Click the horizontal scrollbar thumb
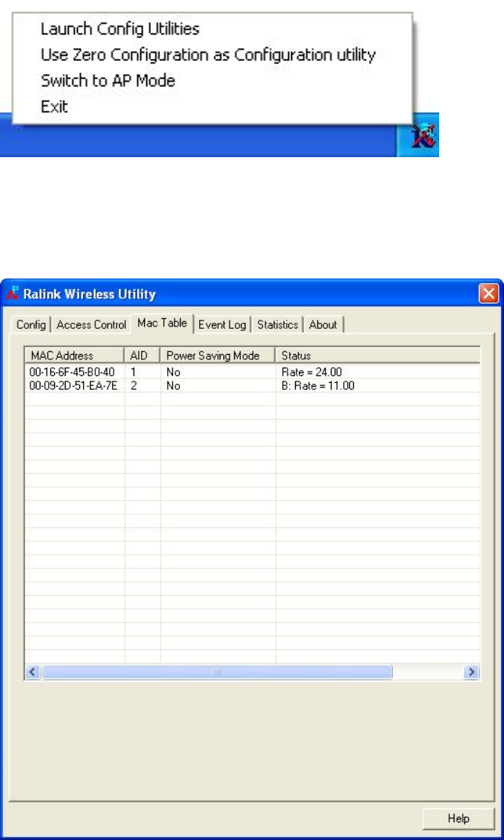 click(x=217, y=672)
